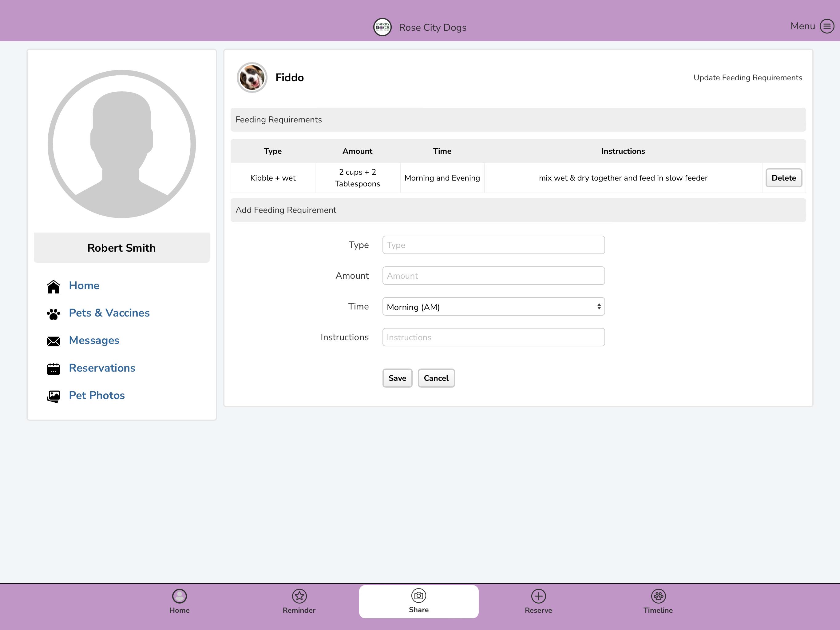Click the Robert Smith name banner
The height and width of the screenshot is (630, 840).
click(121, 248)
